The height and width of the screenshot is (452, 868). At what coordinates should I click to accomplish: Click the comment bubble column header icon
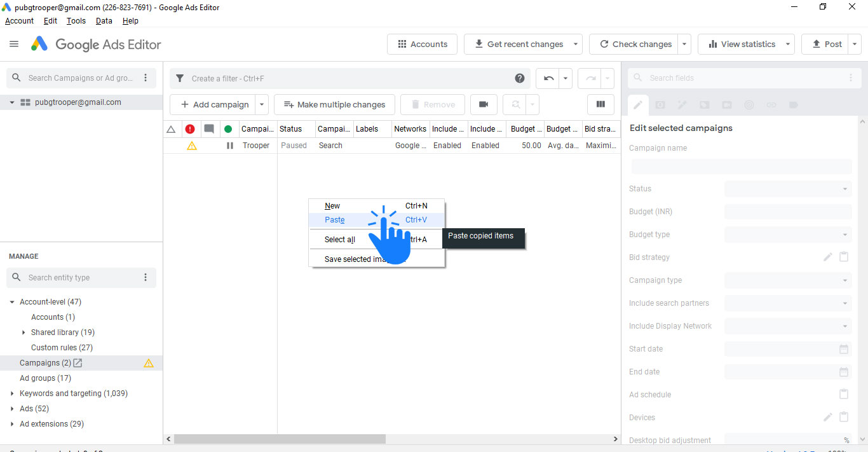click(x=208, y=129)
